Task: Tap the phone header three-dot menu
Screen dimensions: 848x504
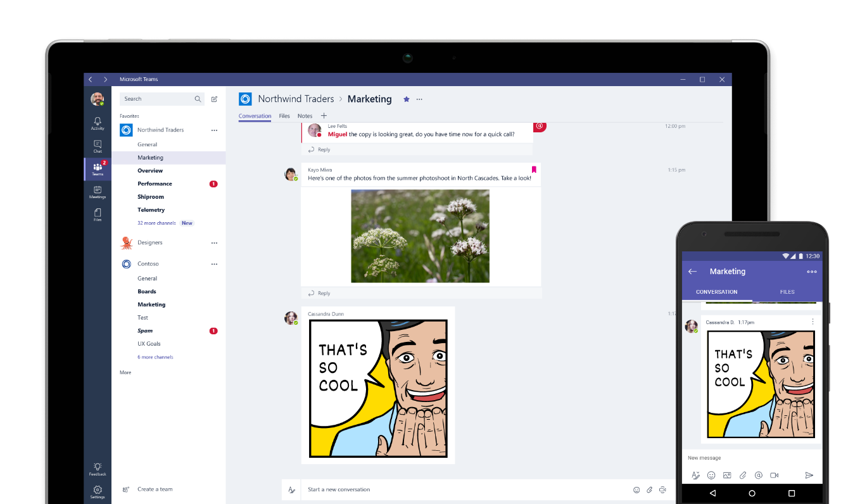Action: coord(812,272)
